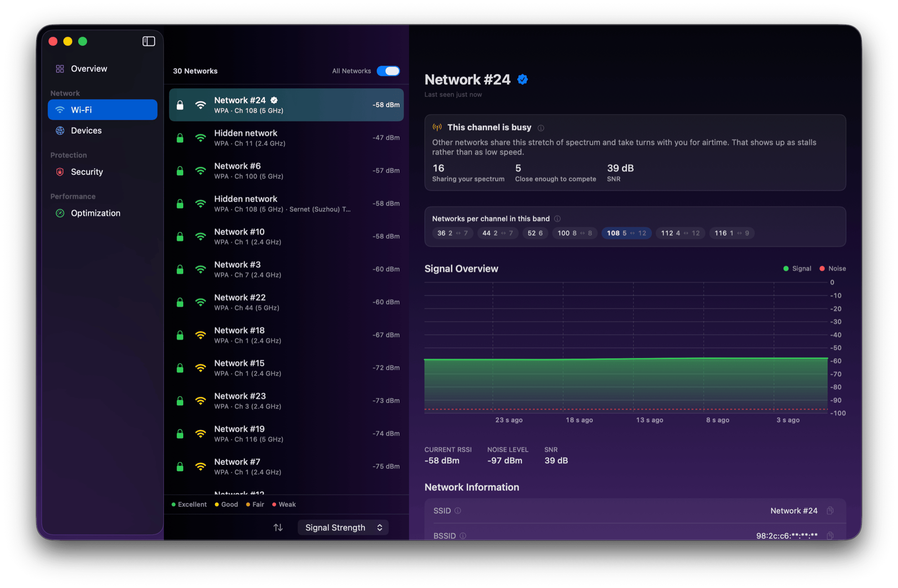Select Wi-Fi in the sidebar
This screenshot has width=898, height=588.
click(102, 110)
